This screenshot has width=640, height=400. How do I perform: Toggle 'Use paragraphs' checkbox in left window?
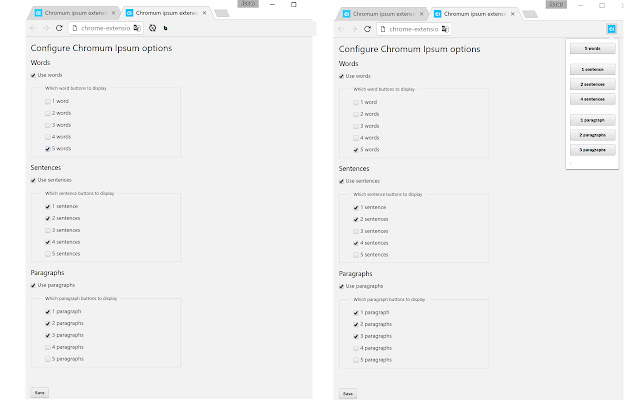[33, 285]
